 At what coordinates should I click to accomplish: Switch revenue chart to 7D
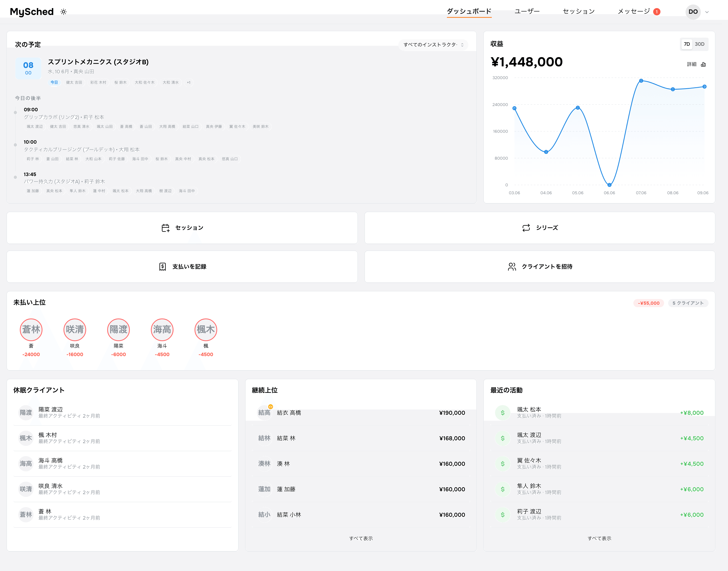coord(687,44)
